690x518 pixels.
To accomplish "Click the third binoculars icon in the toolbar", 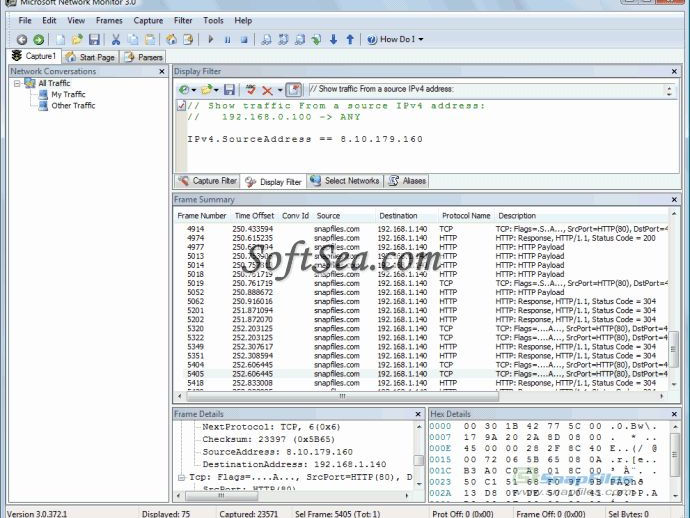I will click(x=300, y=40).
